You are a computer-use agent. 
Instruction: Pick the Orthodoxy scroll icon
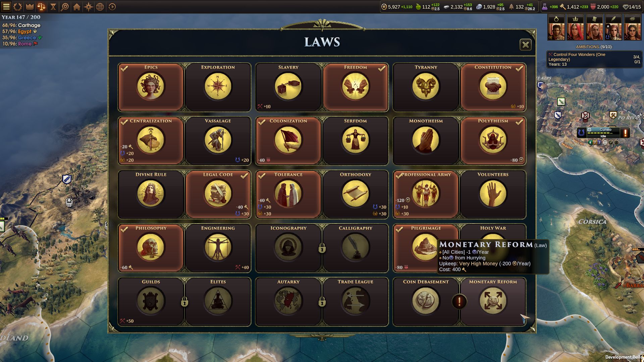tap(355, 194)
